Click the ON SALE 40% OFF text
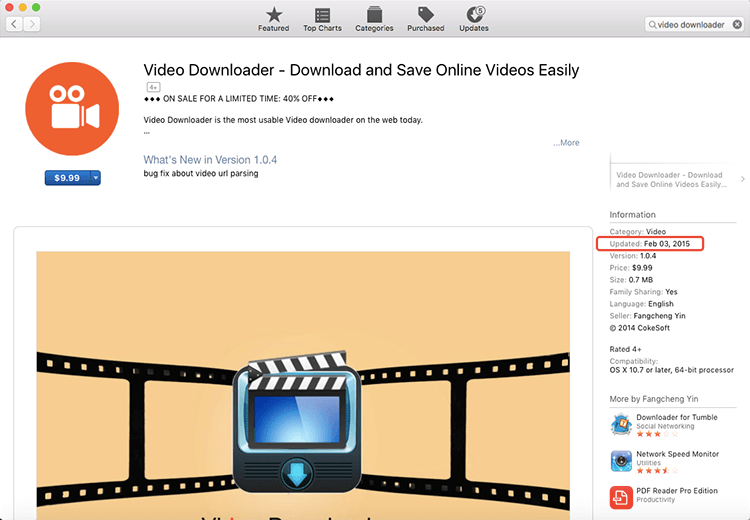This screenshot has height=520, width=750. [x=239, y=99]
